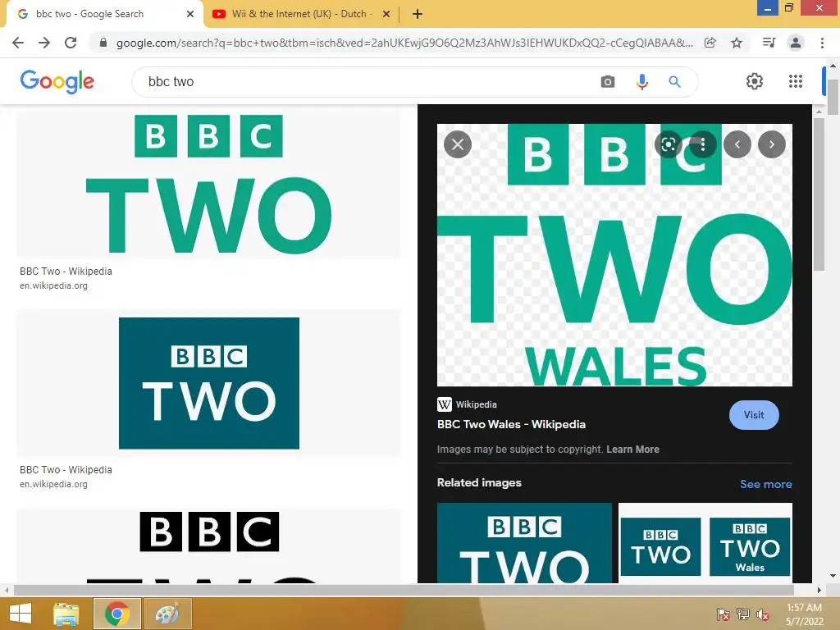The width and height of the screenshot is (840, 630).
Task: Click the large BBC TWO WALES preview image
Action: coord(614,255)
